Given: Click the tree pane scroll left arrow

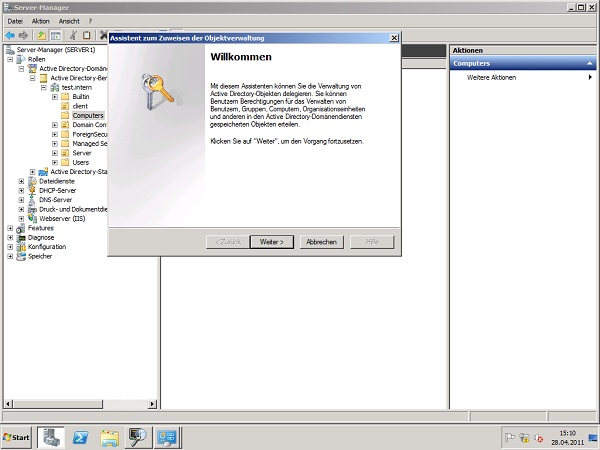Looking at the screenshot, I should [x=8, y=404].
